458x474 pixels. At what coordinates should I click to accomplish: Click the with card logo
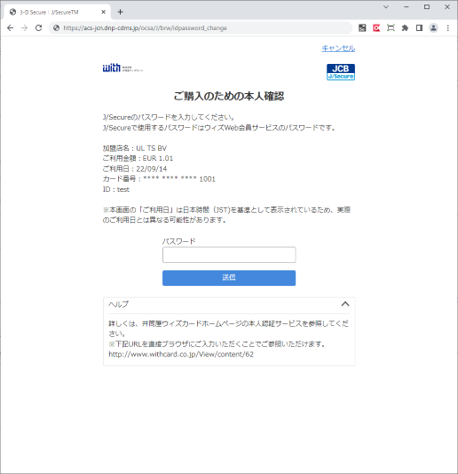point(123,68)
